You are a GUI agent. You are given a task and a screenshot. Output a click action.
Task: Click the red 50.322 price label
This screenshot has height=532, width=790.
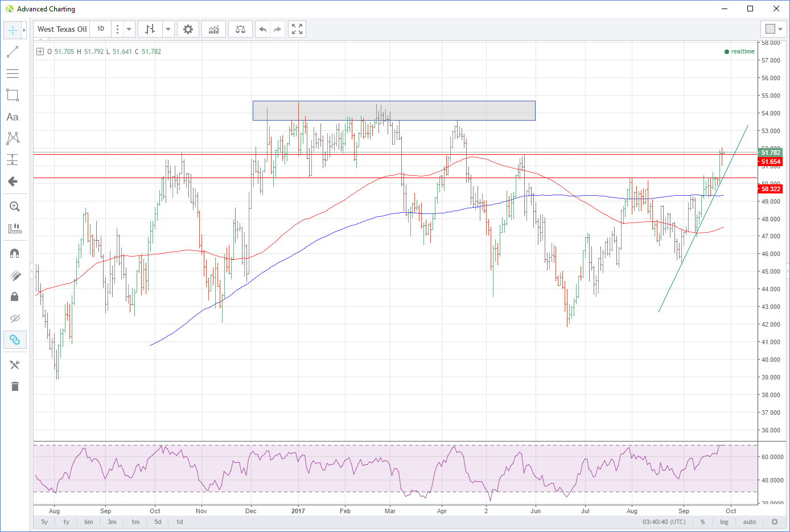click(x=771, y=189)
